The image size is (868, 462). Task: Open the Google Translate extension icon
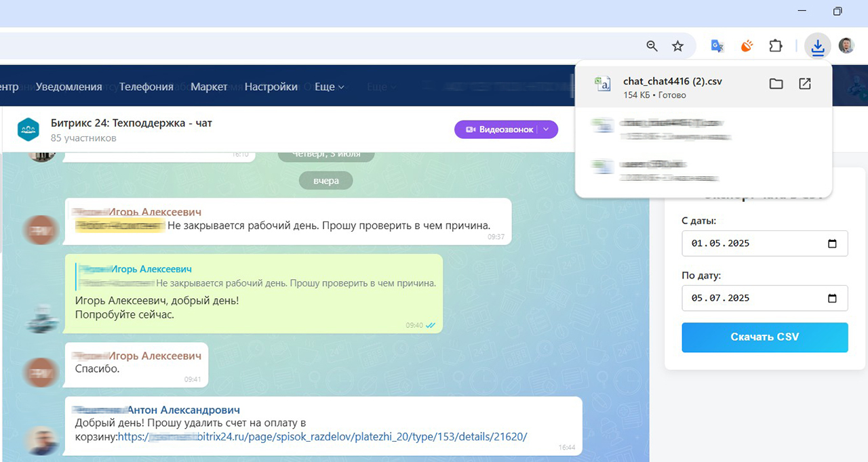point(717,46)
